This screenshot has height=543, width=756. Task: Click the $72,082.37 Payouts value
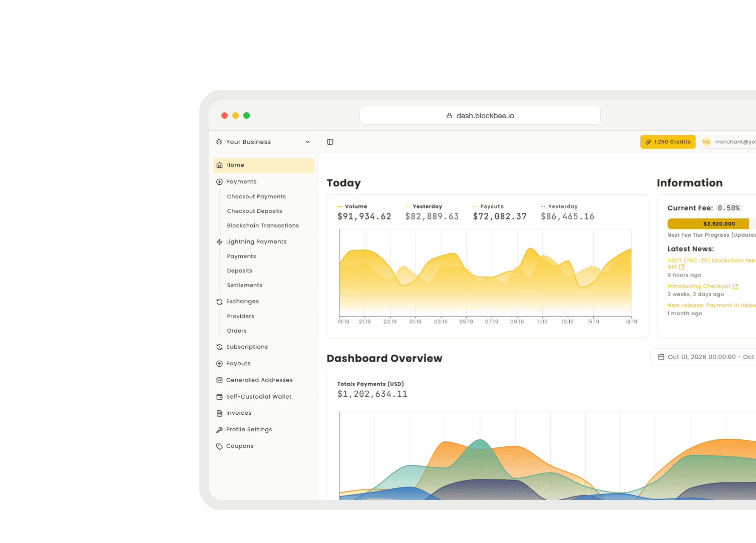(500, 216)
